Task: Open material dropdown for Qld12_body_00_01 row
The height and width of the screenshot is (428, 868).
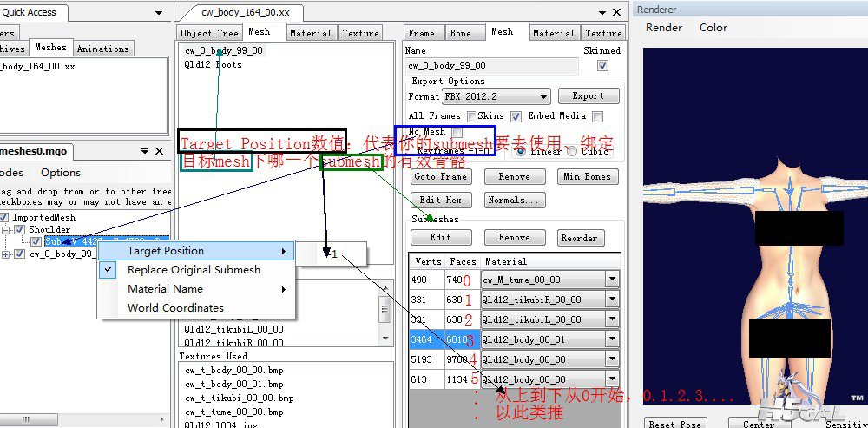Action: pos(612,339)
